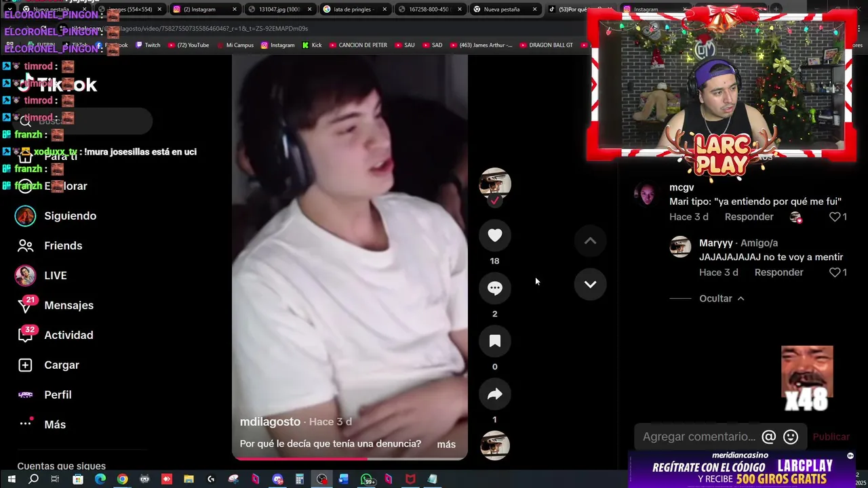This screenshot has height=488, width=868.
Task: Open Maryyy's profile avatar
Action: (680, 247)
